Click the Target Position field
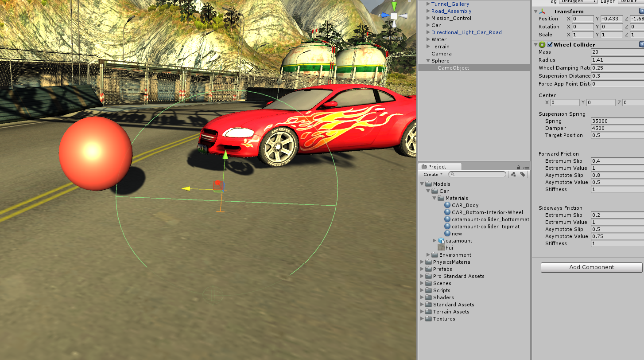644x360 pixels. pos(617,135)
